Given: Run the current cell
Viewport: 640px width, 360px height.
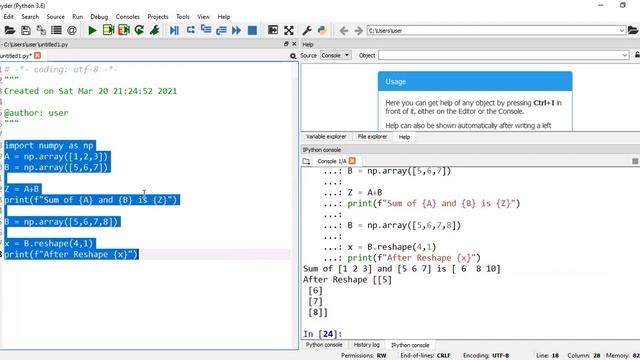Looking at the screenshot, I should [x=108, y=30].
